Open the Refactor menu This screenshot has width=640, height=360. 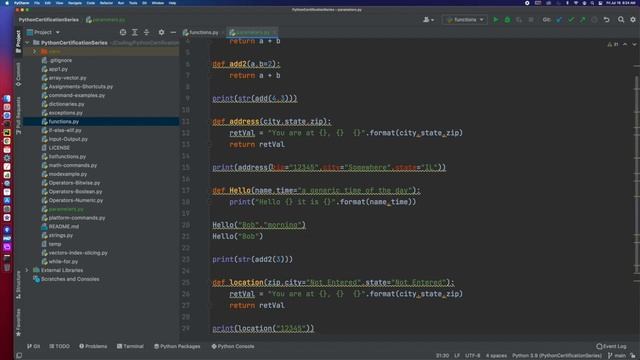point(106,3)
